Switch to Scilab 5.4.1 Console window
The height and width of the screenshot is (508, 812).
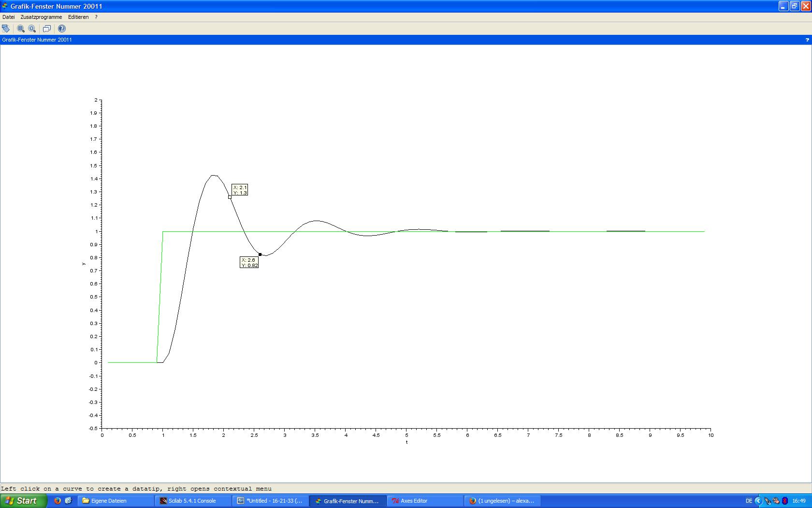pyautogui.click(x=192, y=501)
